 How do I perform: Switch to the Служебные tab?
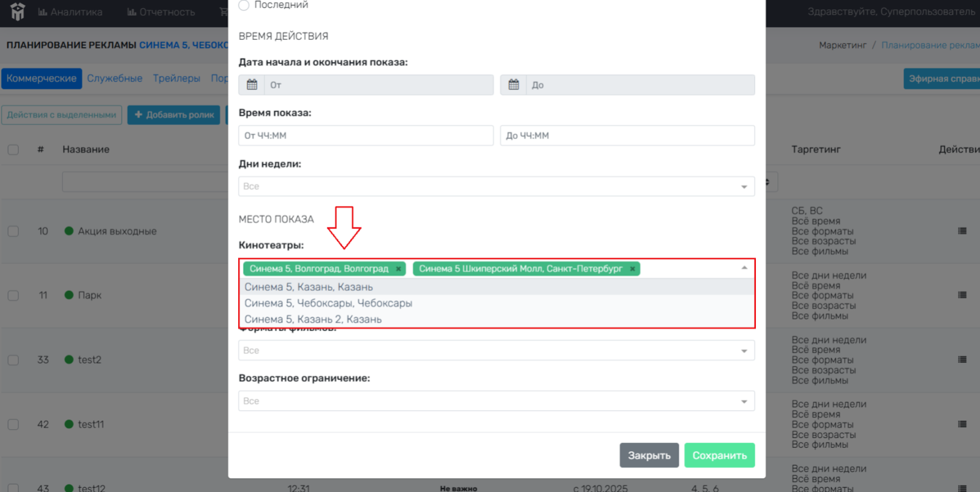click(115, 78)
